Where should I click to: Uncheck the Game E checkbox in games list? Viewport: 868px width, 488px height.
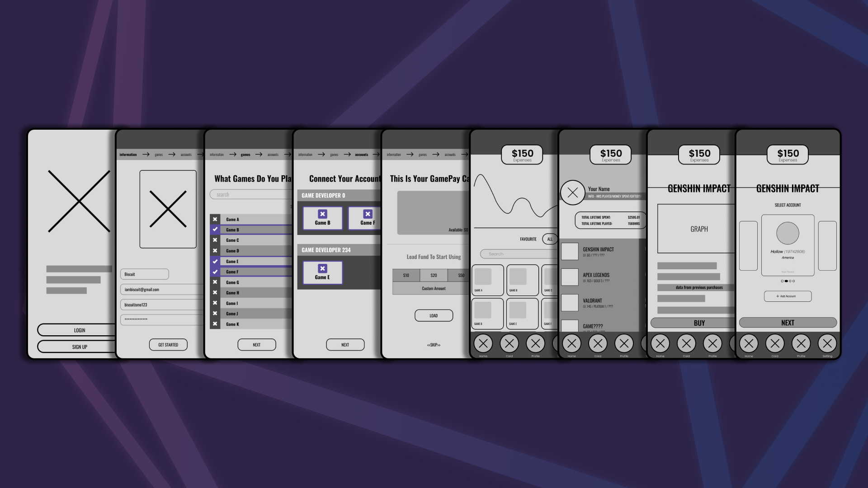coord(215,261)
